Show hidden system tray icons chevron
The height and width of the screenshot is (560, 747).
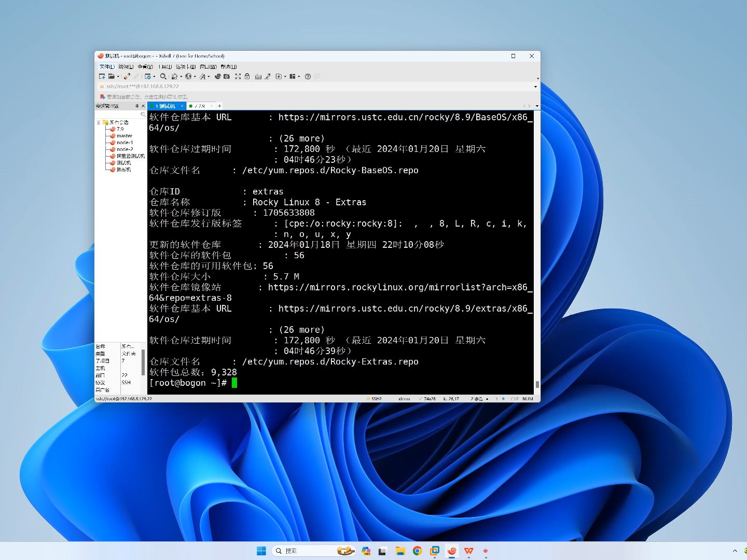click(735, 551)
